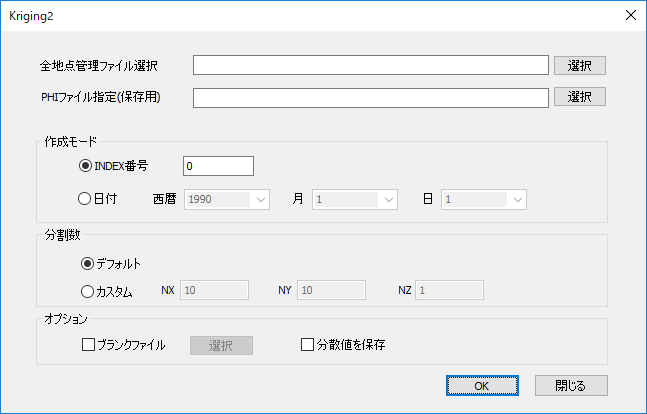The image size is (647, 414).
Task: Open the 日 day dropdown
Action: [483, 199]
